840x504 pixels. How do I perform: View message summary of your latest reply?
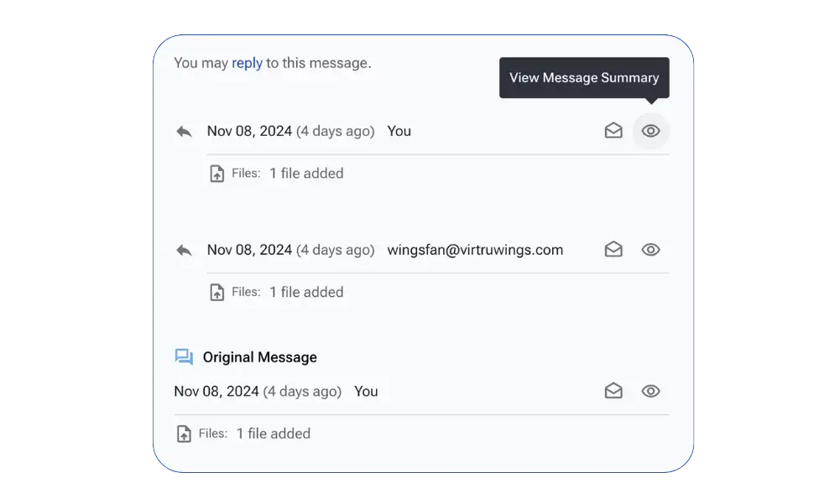pyautogui.click(x=650, y=131)
